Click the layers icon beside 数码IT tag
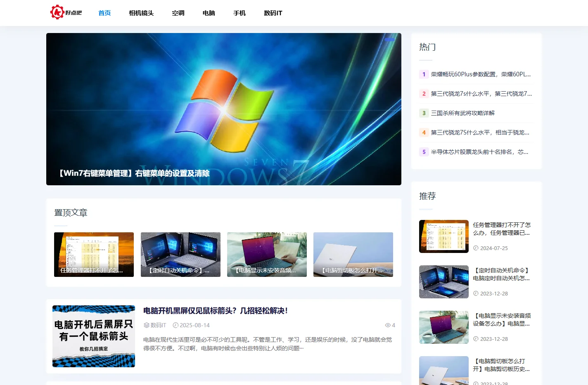 (x=146, y=325)
